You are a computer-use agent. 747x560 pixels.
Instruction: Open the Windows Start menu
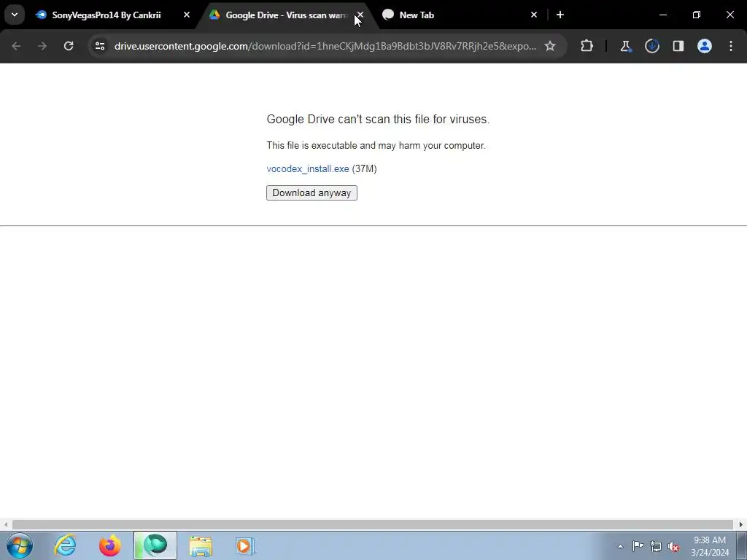pyautogui.click(x=20, y=545)
